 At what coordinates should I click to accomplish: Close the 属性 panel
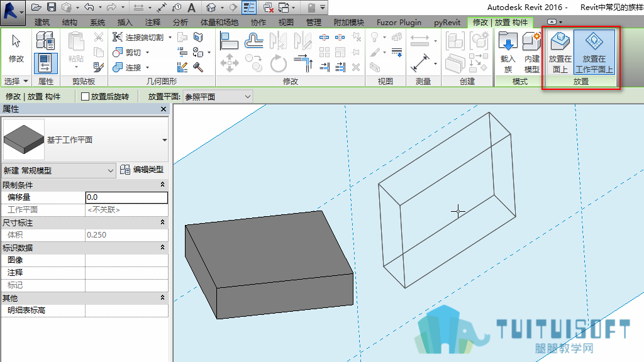164,109
